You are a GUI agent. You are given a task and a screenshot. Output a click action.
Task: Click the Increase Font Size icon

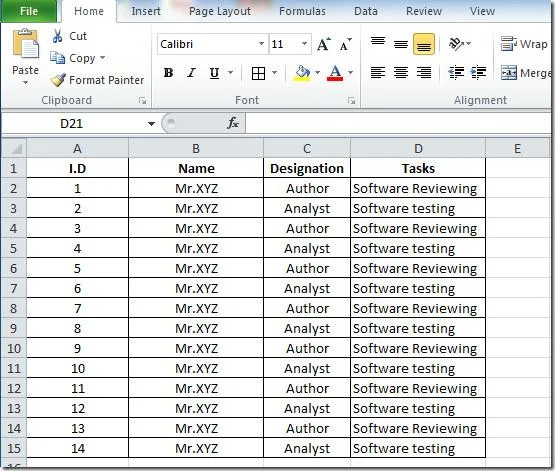324,44
